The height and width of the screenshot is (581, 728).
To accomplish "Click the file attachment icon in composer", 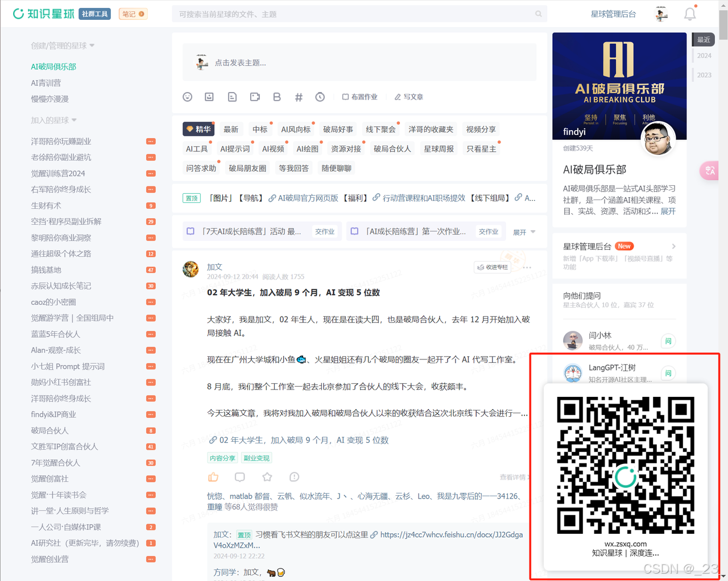I will pyautogui.click(x=232, y=97).
